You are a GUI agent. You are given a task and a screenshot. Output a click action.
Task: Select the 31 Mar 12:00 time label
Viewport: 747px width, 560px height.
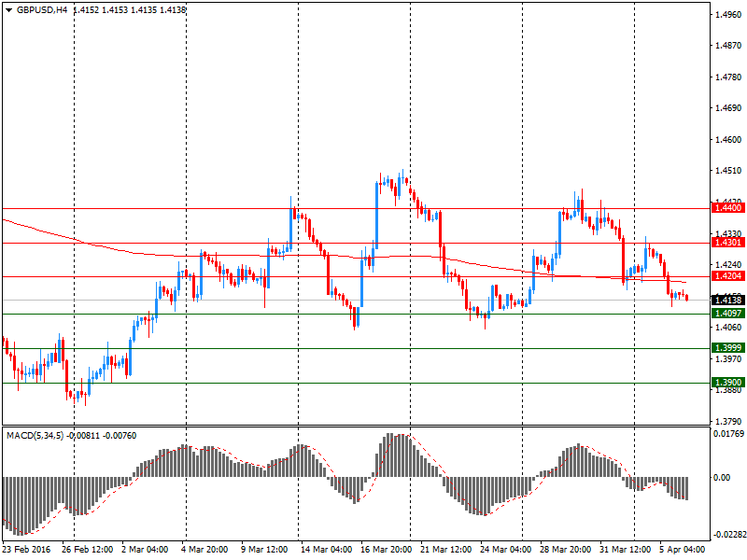pos(625,549)
